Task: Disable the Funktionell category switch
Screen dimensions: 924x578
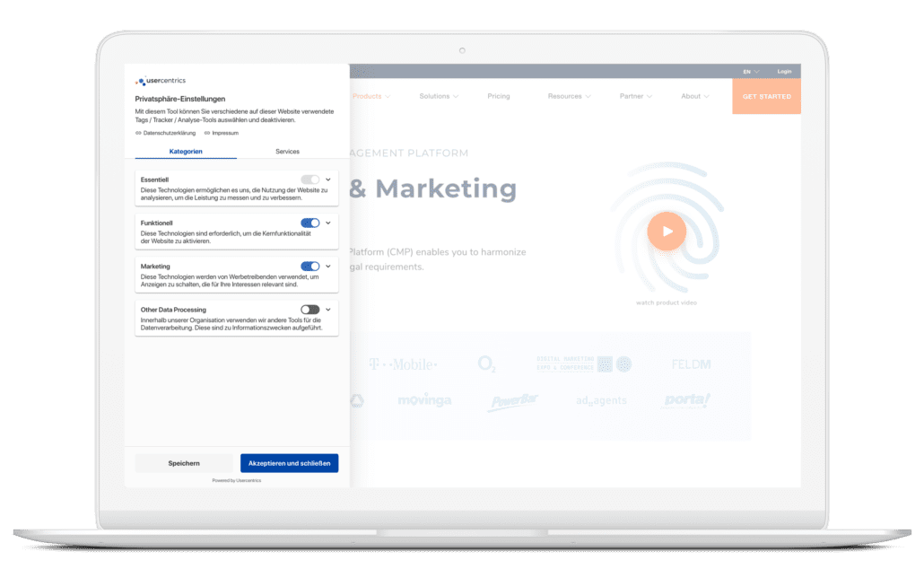Action: [310, 223]
